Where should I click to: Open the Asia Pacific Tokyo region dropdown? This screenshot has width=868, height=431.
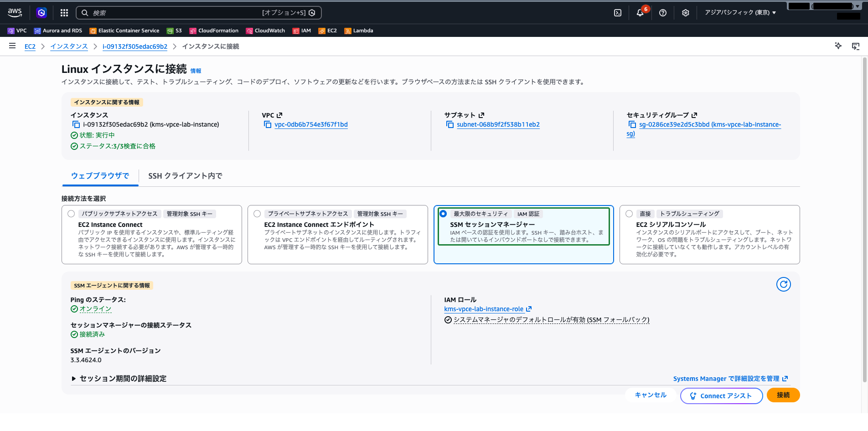point(740,13)
